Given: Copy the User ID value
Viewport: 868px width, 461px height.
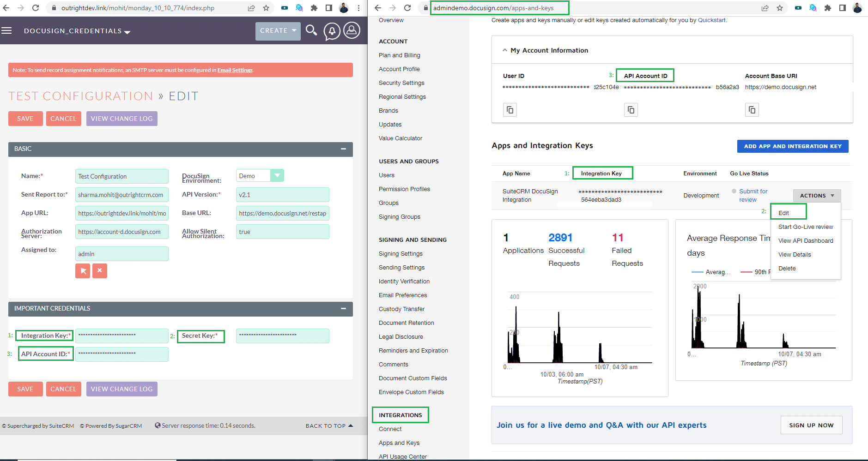Looking at the screenshot, I should (510, 110).
